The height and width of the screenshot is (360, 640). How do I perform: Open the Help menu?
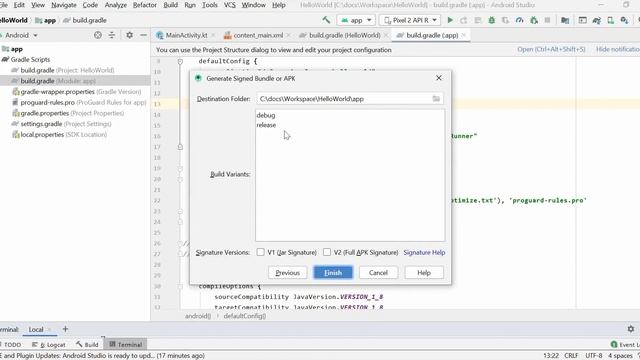pos(278,5)
